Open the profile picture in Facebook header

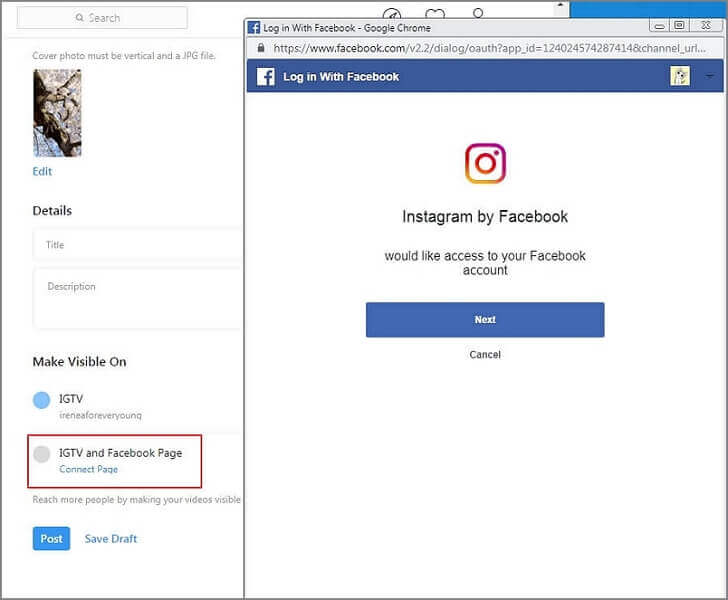(x=680, y=76)
